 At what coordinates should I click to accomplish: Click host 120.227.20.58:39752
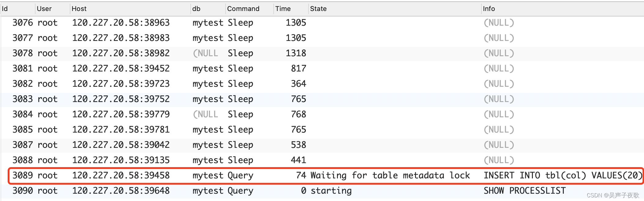[121, 99]
